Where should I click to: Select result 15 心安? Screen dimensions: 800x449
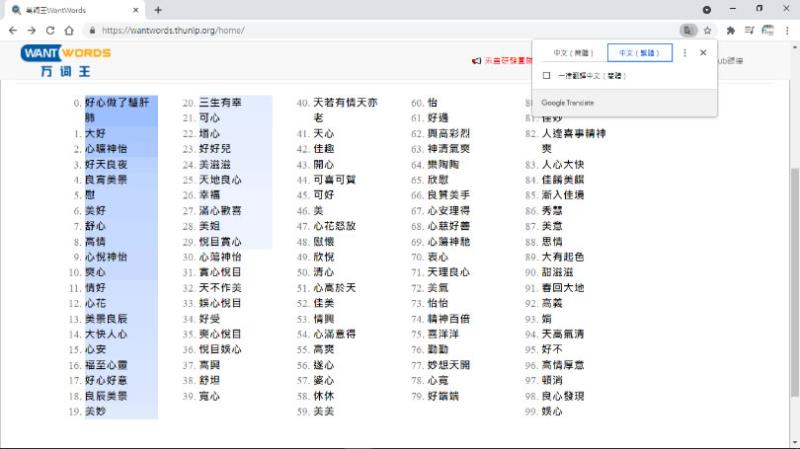coord(95,350)
